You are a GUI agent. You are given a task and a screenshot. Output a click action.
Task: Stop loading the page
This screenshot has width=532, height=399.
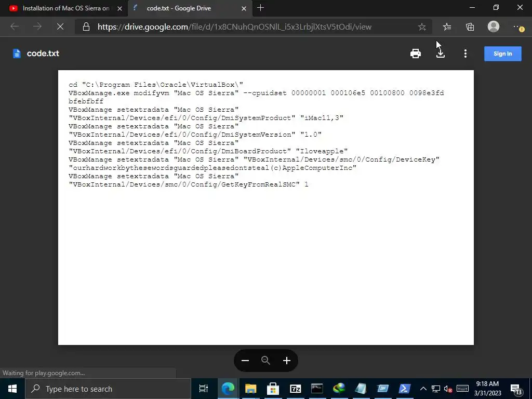60,27
